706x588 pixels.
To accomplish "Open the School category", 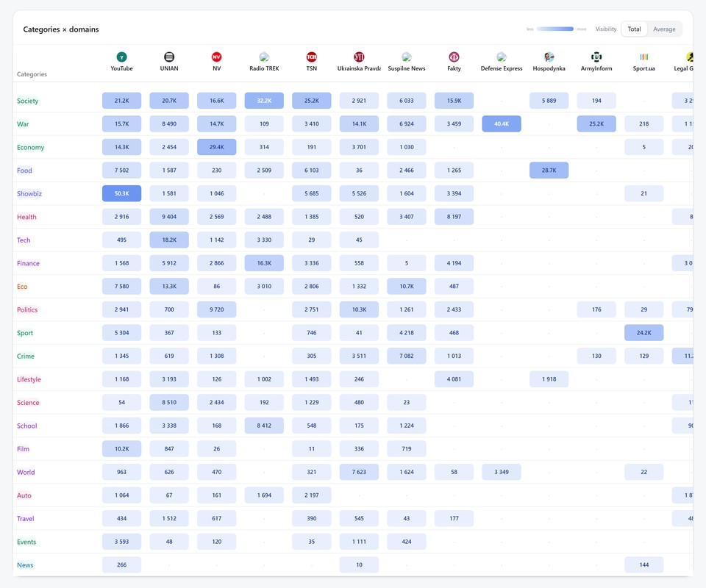I will [x=27, y=426].
